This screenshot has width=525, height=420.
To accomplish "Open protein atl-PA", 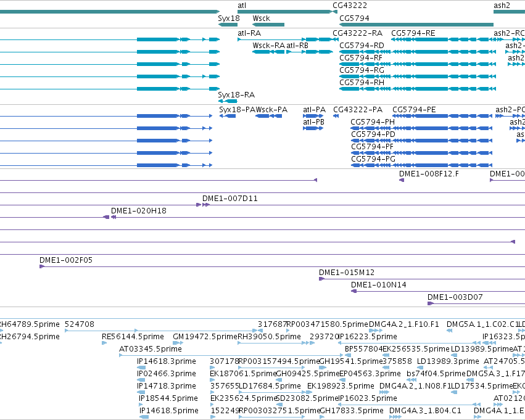I will pos(314,110).
